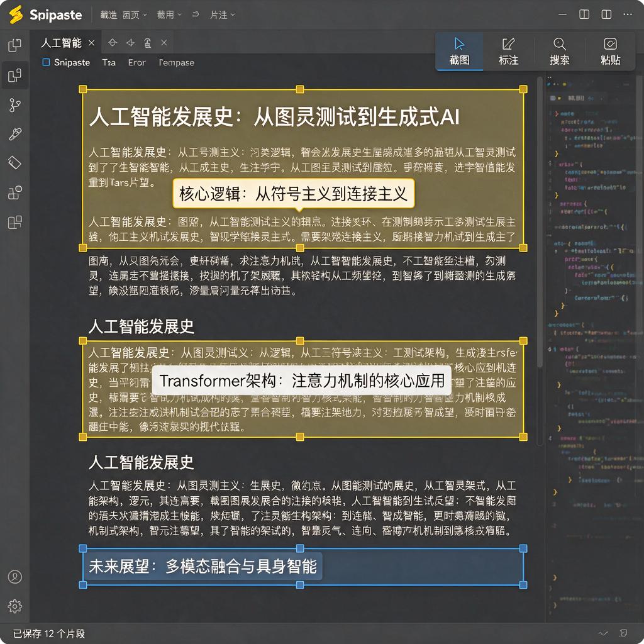Click the X after the lock icon
This screenshot has height=644, width=644.
click(164, 43)
